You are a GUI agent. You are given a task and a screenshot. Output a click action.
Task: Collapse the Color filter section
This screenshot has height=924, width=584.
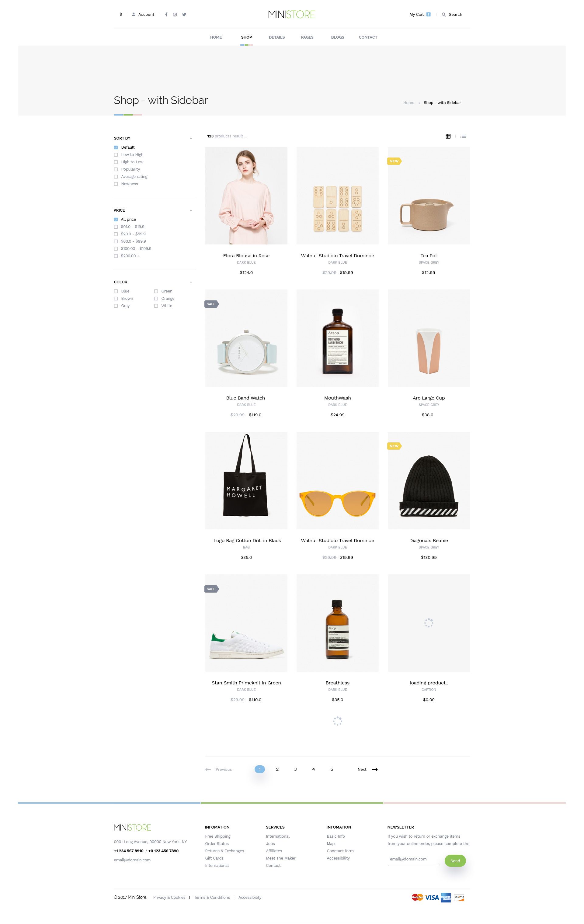click(x=191, y=282)
